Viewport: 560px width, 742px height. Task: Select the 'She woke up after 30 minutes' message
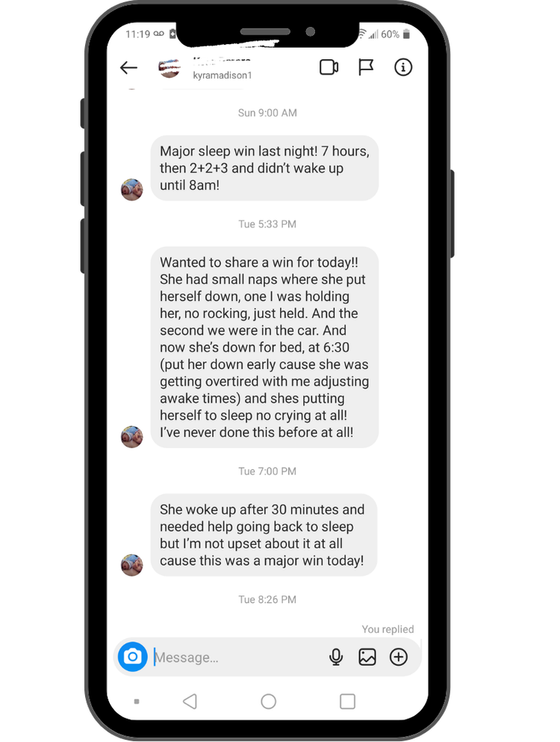tap(264, 535)
